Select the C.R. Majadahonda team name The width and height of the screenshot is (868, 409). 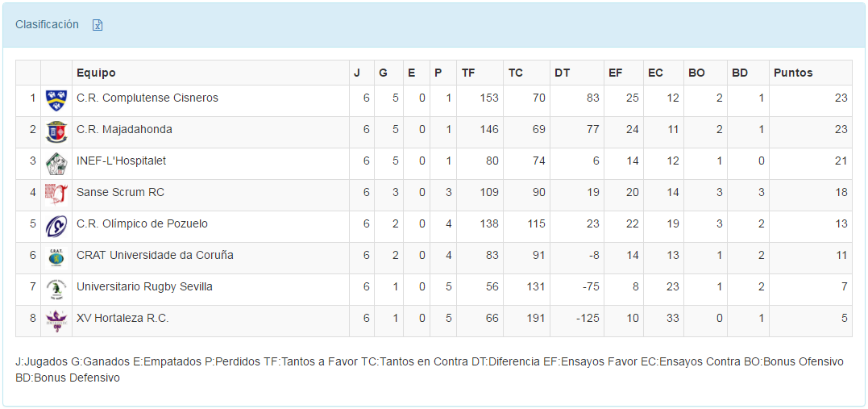coord(124,129)
